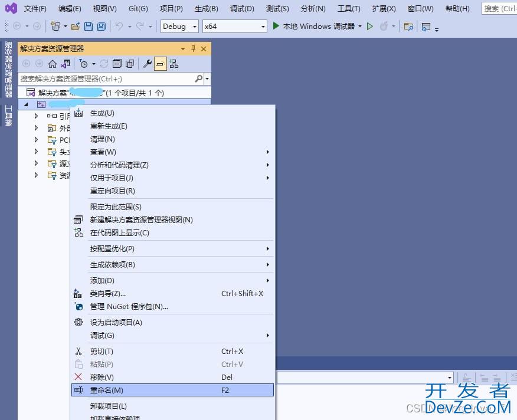Open the 服务器资源管理器 side tab
517x420 pixels.
[x=8, y=69]
